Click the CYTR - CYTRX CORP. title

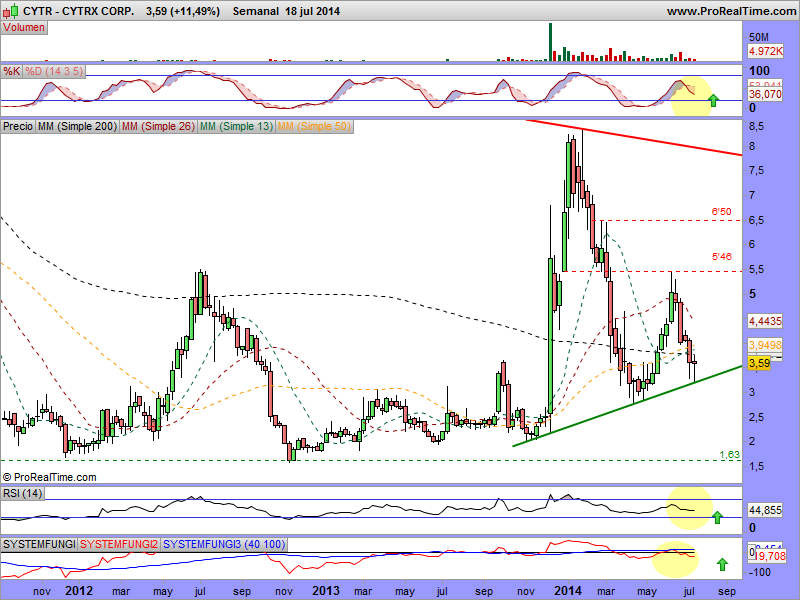[79, 11]
